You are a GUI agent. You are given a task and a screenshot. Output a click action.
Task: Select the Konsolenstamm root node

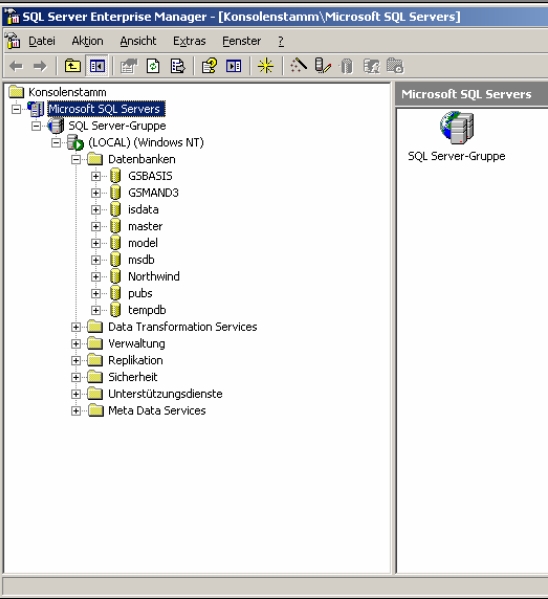click(x=67, y=92)
